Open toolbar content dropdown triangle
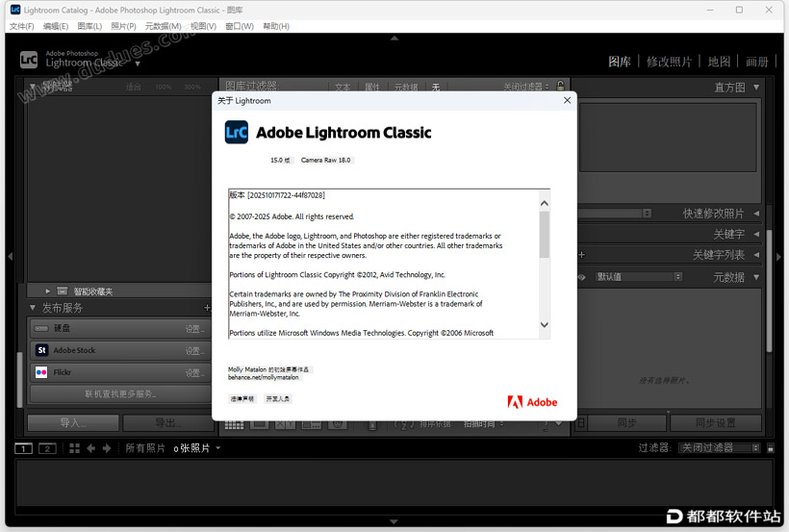 tap(558, 424)
